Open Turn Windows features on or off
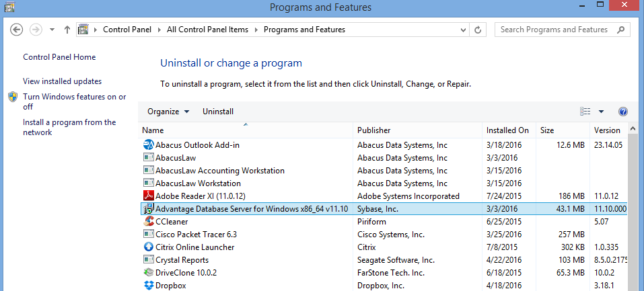The image size is (644, 291). (74, 101)
